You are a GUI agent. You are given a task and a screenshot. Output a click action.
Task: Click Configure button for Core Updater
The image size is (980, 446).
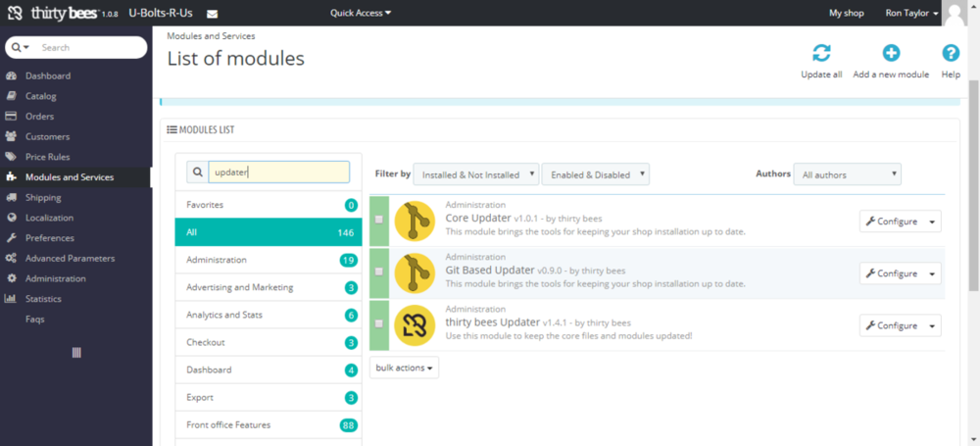pos(891,222)
